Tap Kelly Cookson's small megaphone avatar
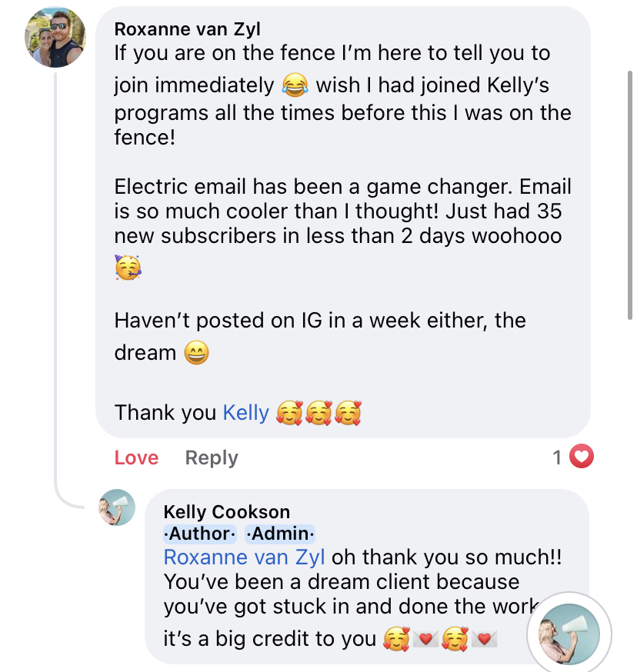Viewport: 637px width, 672px height. pyautogui.click(x=117, y=507)
